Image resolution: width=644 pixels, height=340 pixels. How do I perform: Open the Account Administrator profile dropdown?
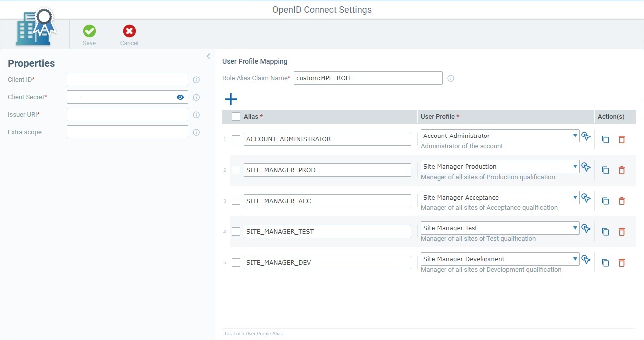pyautogui.click(x=500, y=136)
